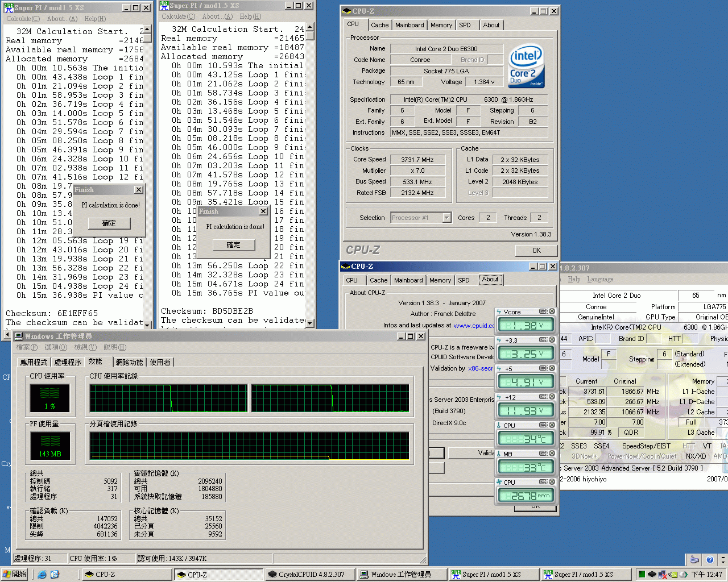Close the +12 voltage widget
Screen dimensions: 728x582
552,397
